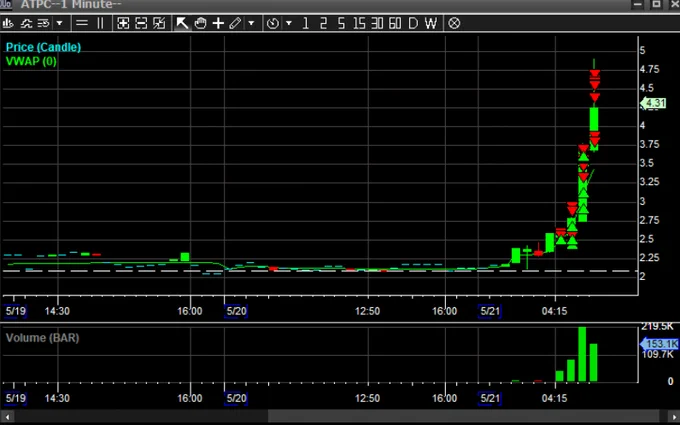Click the tallest green volume bar
Screen dimensions: 680x425
point(582,354)
